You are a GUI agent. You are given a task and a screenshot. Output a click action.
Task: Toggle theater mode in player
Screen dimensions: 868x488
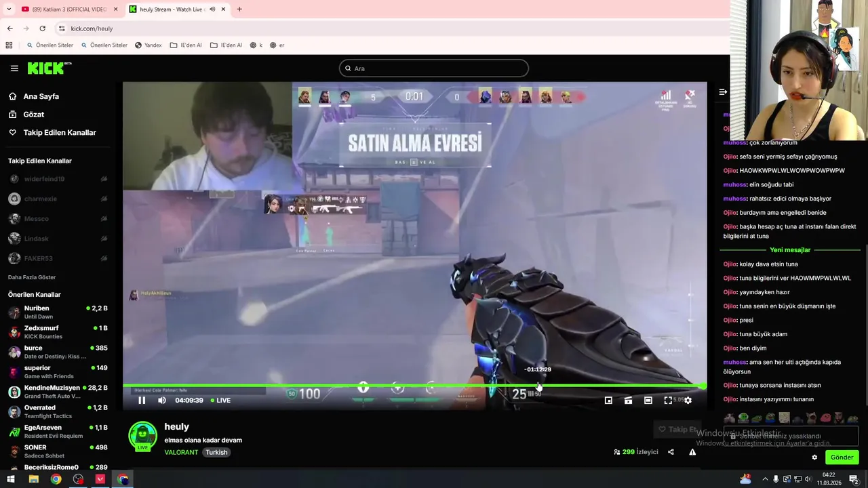[648, 401]
